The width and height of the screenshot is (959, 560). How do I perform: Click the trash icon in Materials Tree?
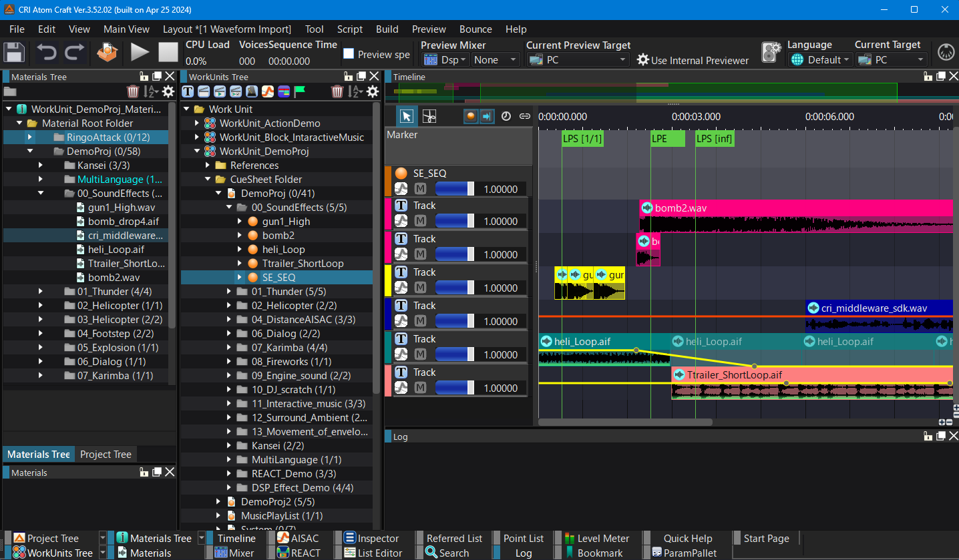pyautogui.click(x=133, y=91)
